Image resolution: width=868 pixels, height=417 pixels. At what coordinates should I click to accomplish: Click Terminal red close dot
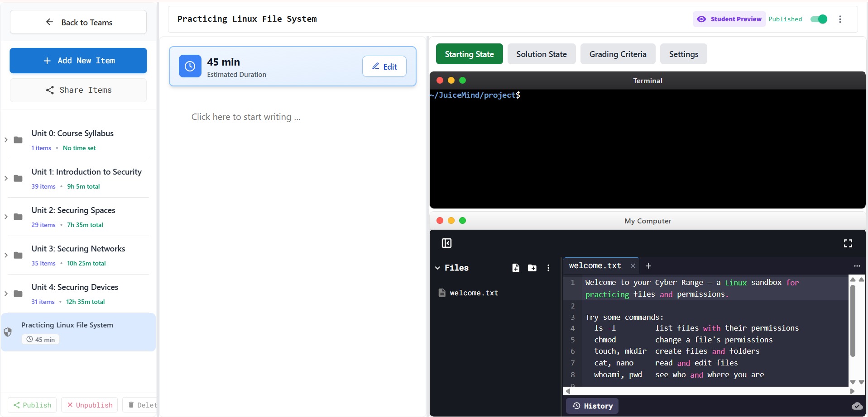(440, 81)
